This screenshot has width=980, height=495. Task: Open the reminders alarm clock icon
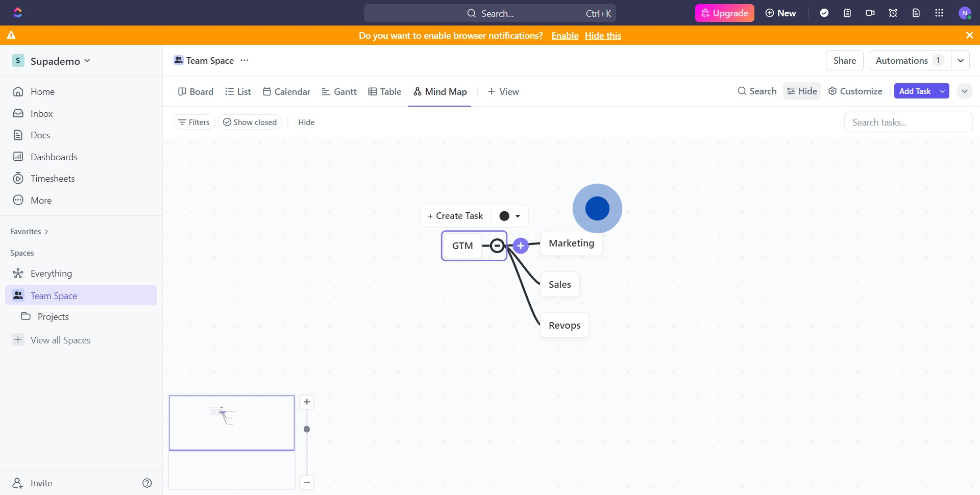[x=893, y=13]
